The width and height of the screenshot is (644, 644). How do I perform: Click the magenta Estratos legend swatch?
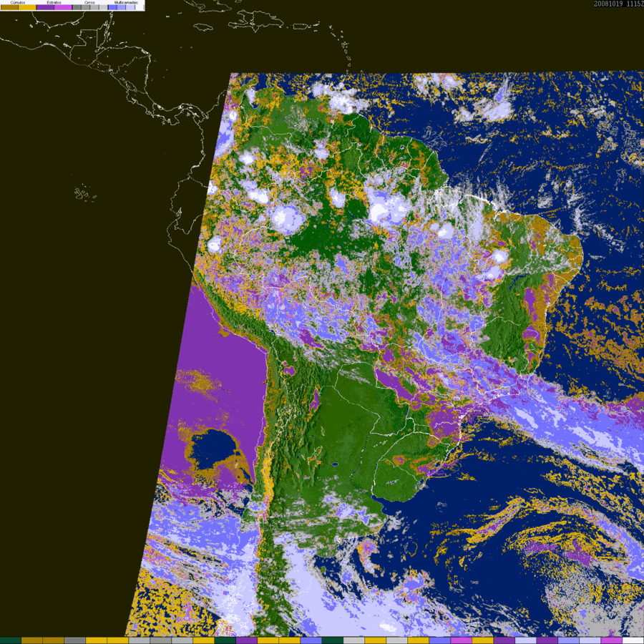pos(63,7)
